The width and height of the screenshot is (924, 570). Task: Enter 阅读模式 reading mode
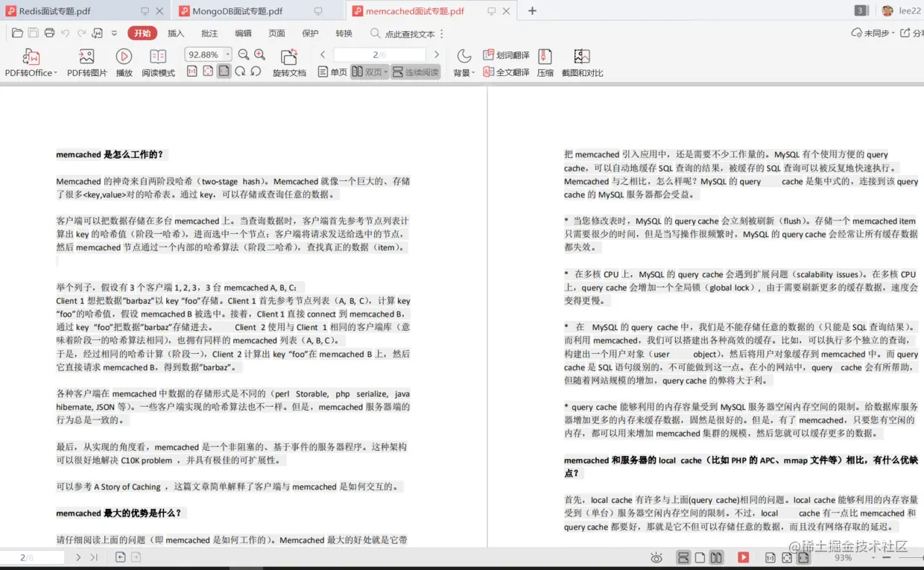click(158, 63)
